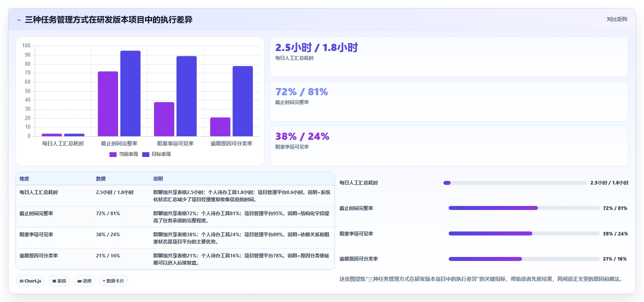Viewport: 644px width, 302px height.
Task: Click the 维度 column header
Action: coord(24,179)
